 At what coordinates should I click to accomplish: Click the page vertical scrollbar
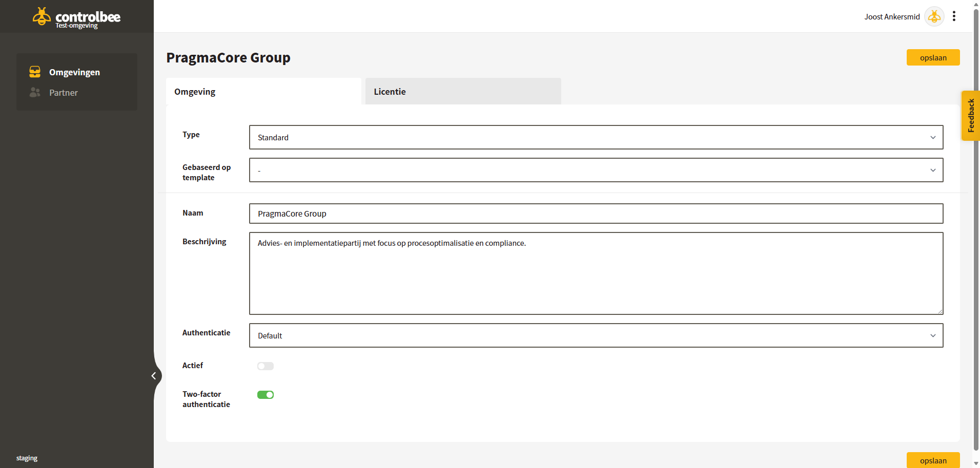[976, 230]
